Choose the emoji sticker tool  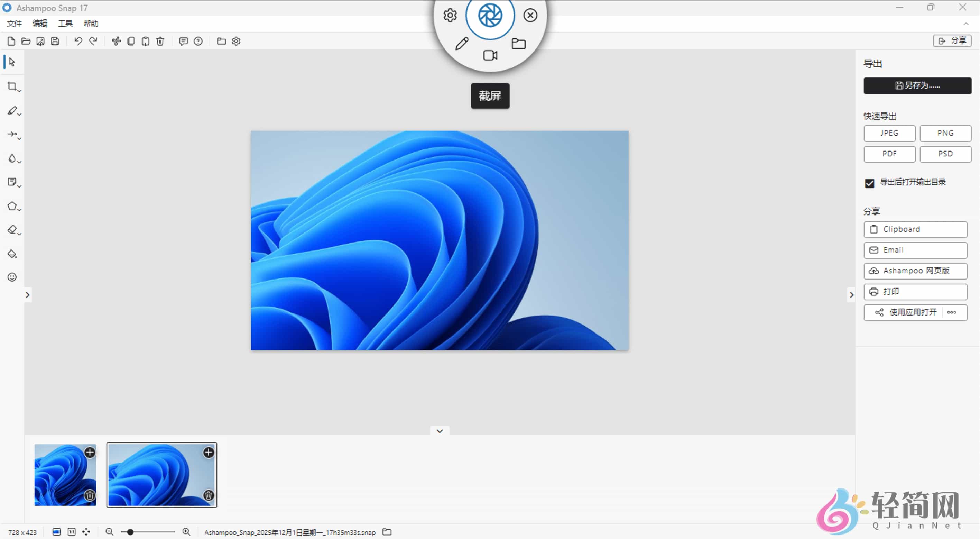coord(12,277)
